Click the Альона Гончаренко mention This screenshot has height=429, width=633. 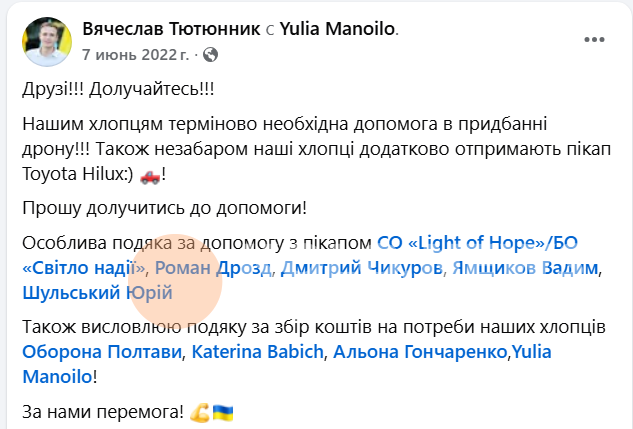(x=421, y=351)
